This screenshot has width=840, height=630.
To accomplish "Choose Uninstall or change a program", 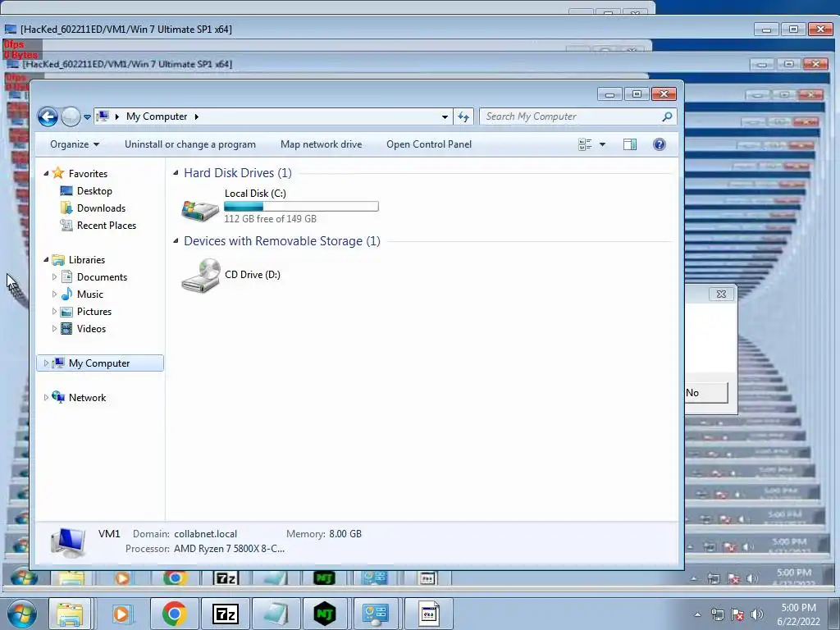I will point(190,144).
